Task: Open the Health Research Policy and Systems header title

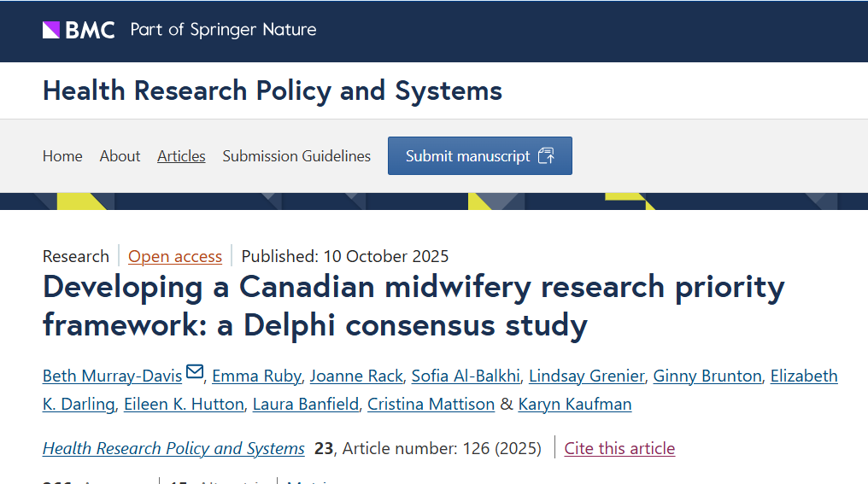Action: [273, 90]
